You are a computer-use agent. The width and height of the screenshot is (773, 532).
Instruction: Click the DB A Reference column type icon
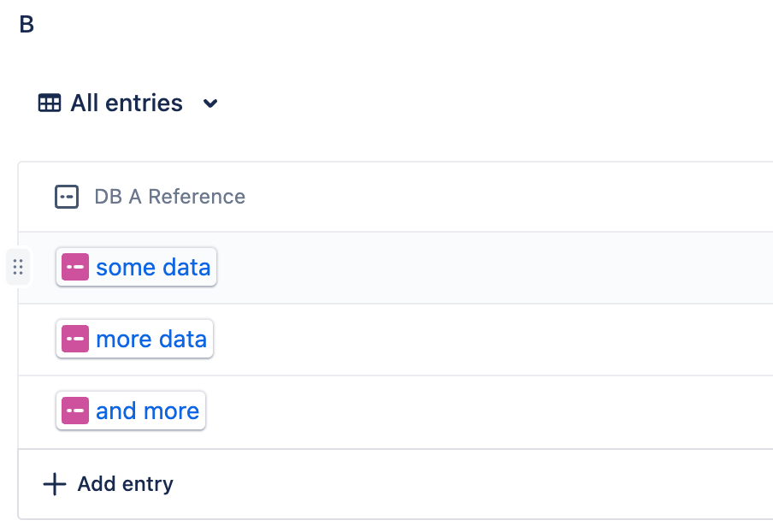click(x=67, y=197)
